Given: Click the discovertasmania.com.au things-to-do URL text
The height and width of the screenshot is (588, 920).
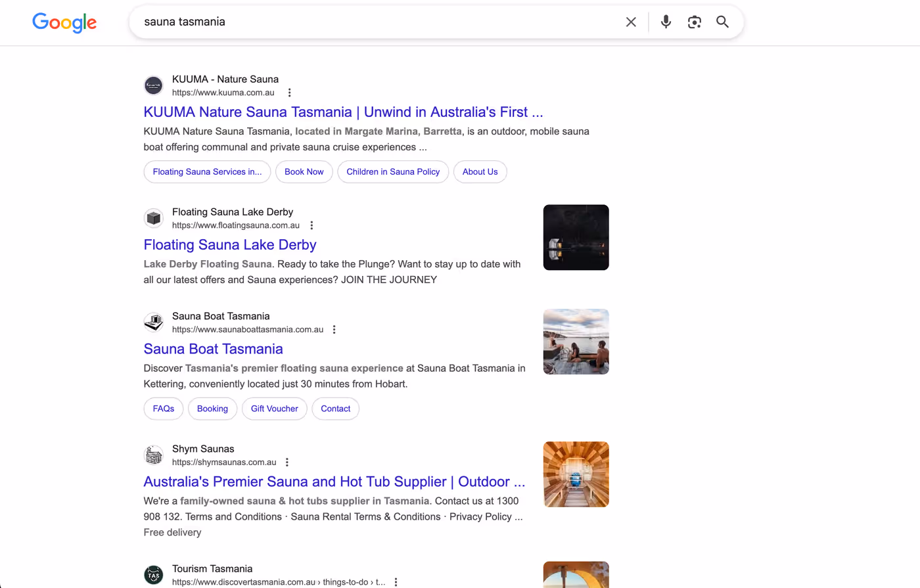Looking at the screenshot, I should 279,582.
